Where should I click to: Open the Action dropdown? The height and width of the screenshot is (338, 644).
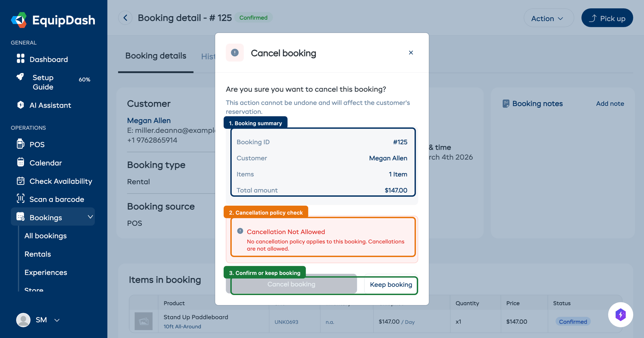pos(548,18)
